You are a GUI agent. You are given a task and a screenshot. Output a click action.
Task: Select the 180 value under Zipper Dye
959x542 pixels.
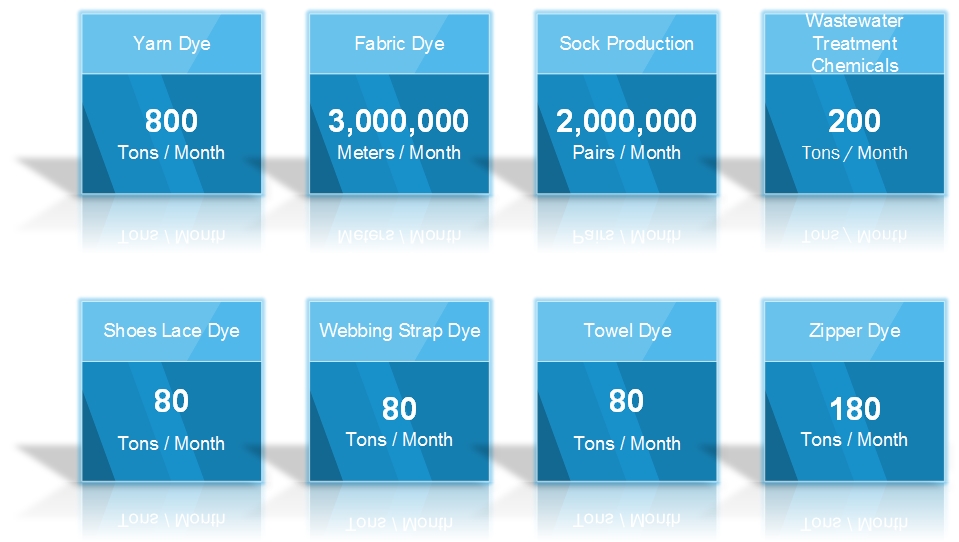coord(854,409)
